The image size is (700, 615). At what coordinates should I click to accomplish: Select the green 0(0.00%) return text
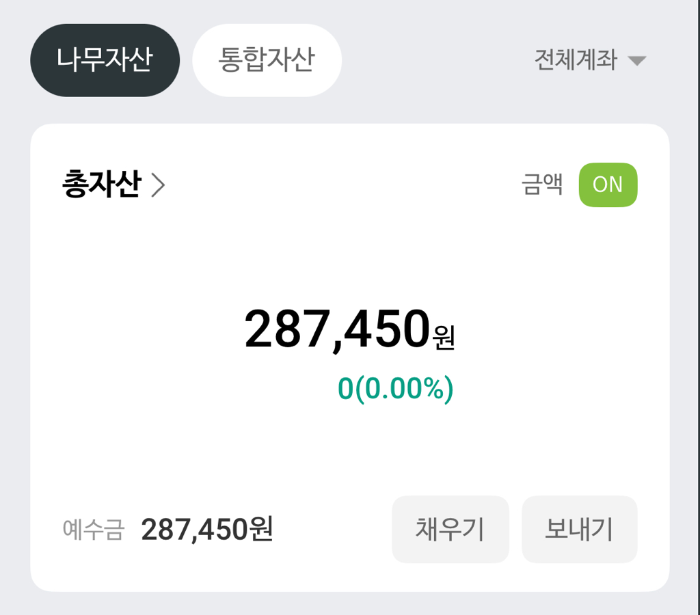(395, 388)
